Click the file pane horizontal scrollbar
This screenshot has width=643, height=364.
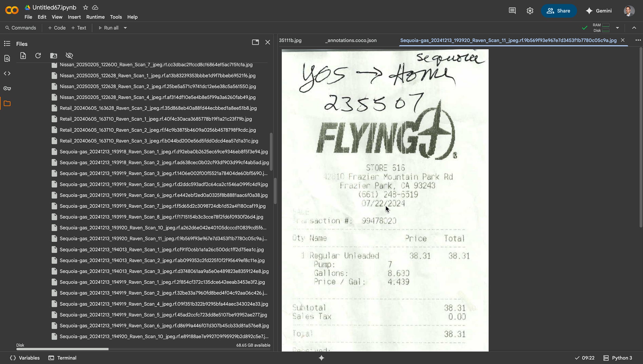(62, 349)
